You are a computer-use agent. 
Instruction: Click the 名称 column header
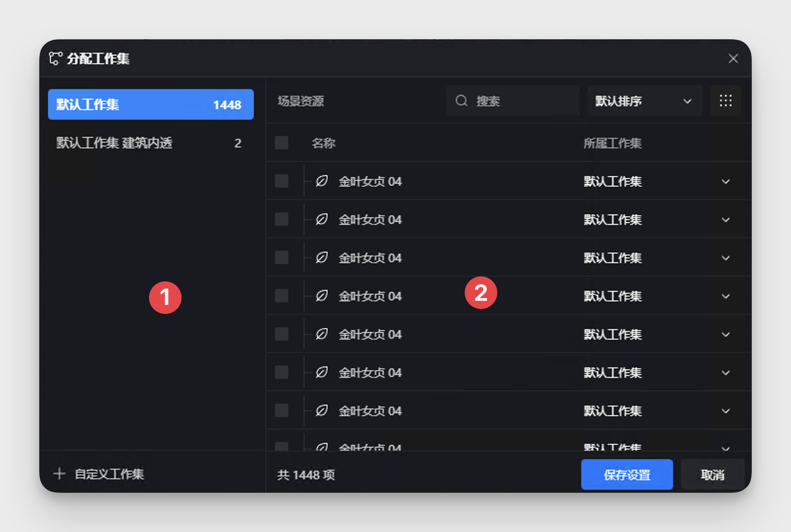(324, 143)
